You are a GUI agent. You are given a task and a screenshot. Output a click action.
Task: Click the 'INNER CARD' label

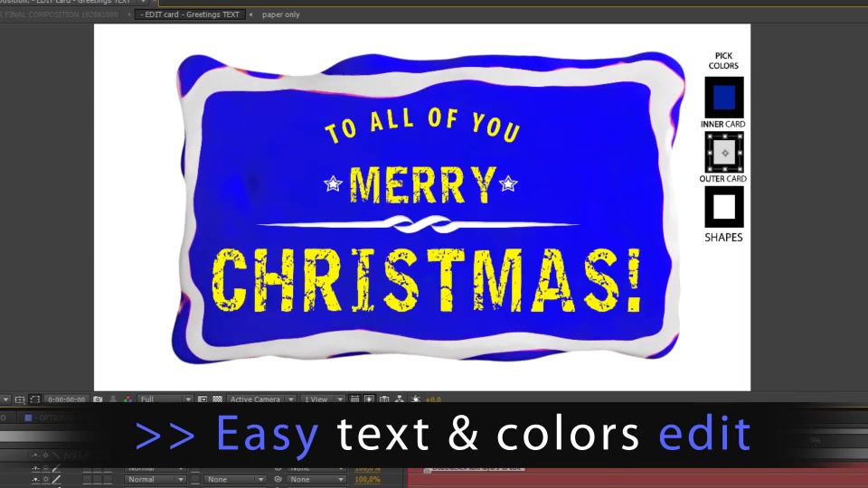click(x=723, y=124)
